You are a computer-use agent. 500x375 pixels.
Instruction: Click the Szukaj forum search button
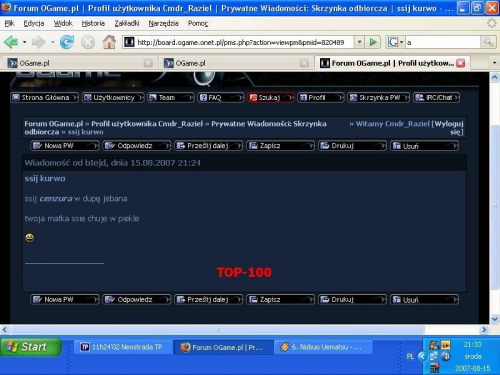point(270,98)
